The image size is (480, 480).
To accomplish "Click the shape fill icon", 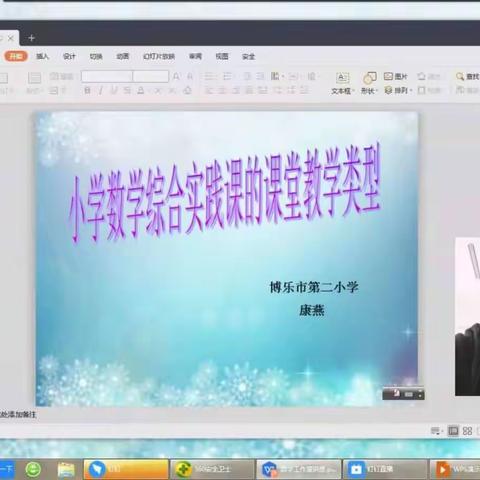I will (x=421, y=77).
